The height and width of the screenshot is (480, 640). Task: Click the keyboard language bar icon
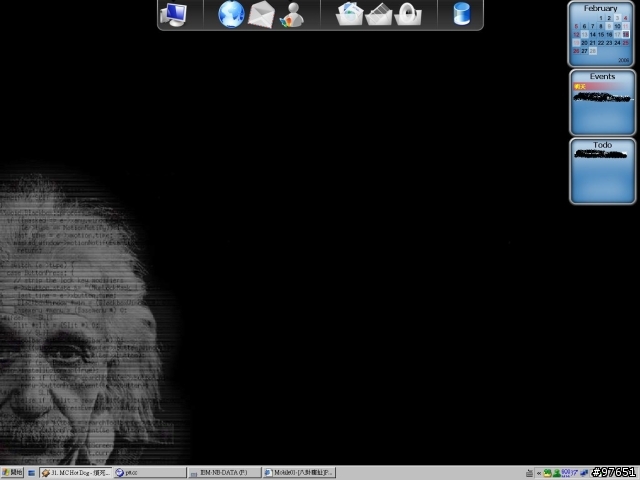[x=529, y=473]
